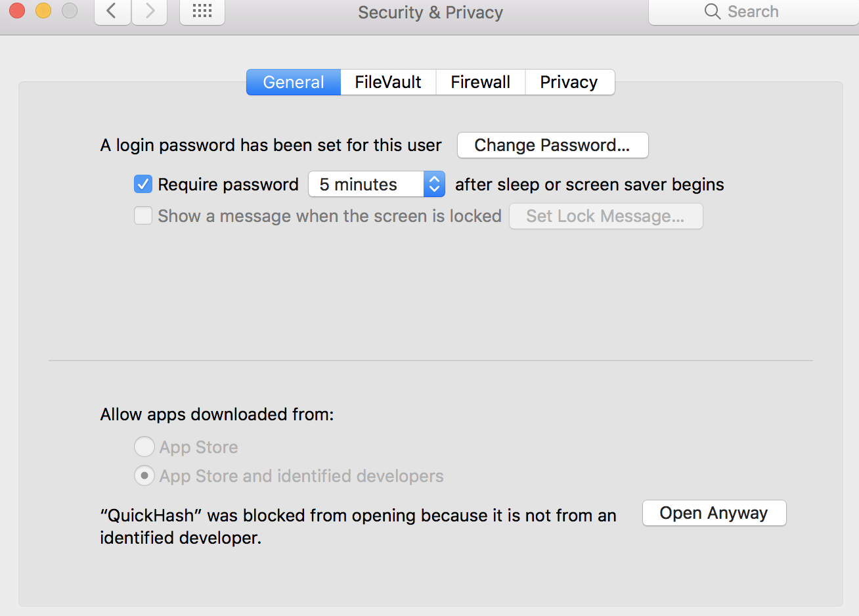Enable Show a message when locked checkbox
The width and height of the screenshot is (859, 616).
point(143,216)
